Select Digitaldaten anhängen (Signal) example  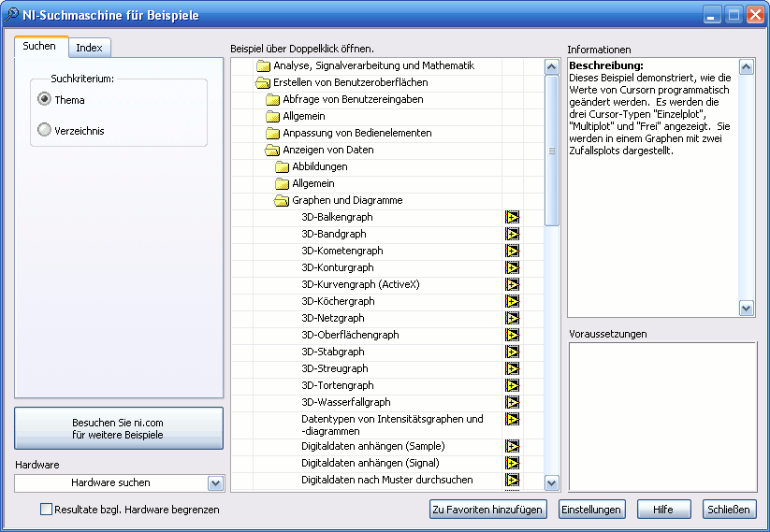pos(370,463)
